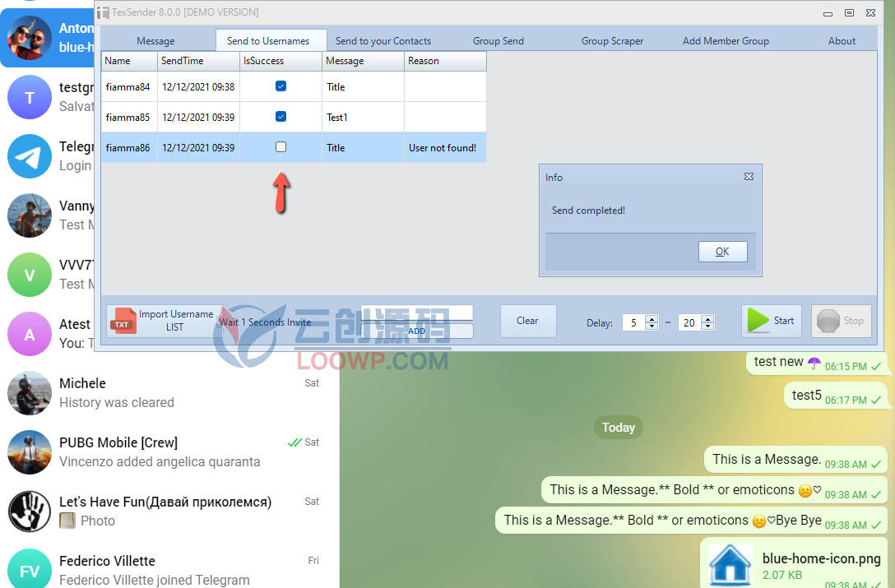Select the fiamma85 name cell

click(x=130, y=117)
